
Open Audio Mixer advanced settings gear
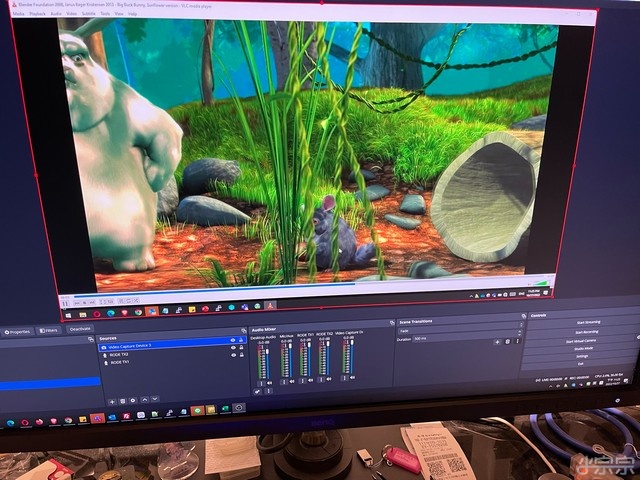coord(257,391)
